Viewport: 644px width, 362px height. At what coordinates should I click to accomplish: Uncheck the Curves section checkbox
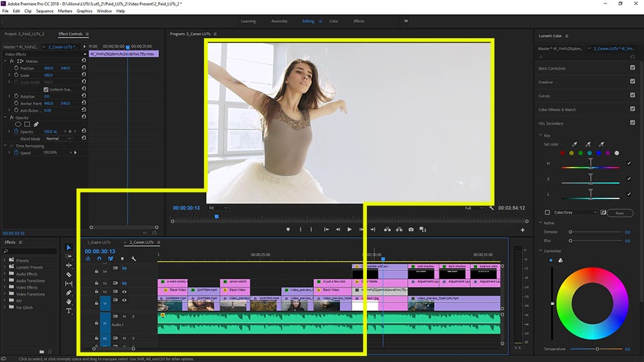click(x=632, y=95)
